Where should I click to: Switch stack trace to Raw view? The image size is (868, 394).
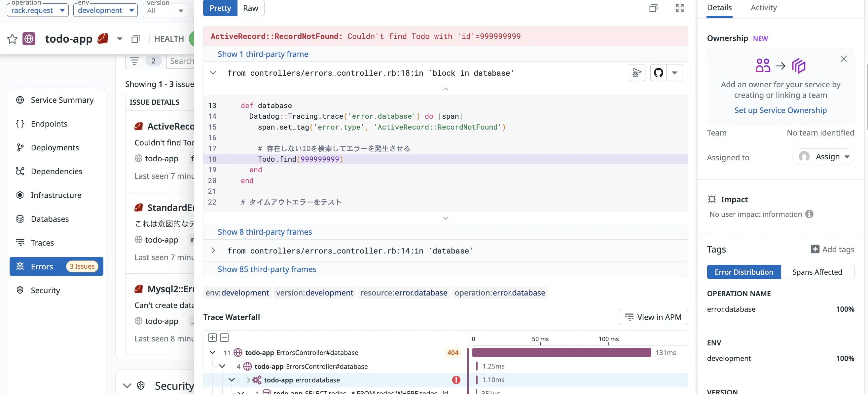[251, 8]
